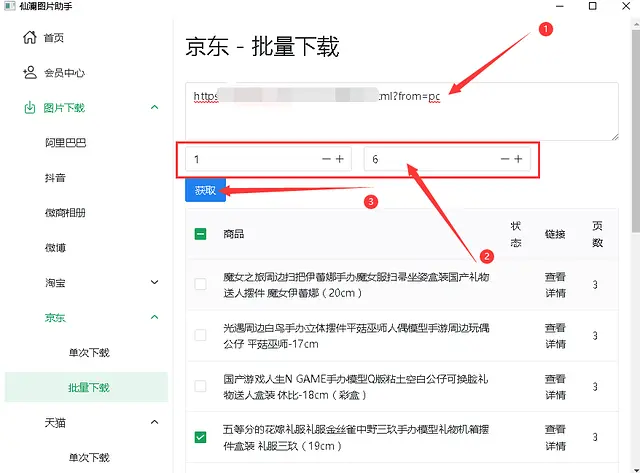This screenshot has height=473, width=640.
Task: Click the 光遇周边白鸟手办 product title
Action: (x=356, y=336)
